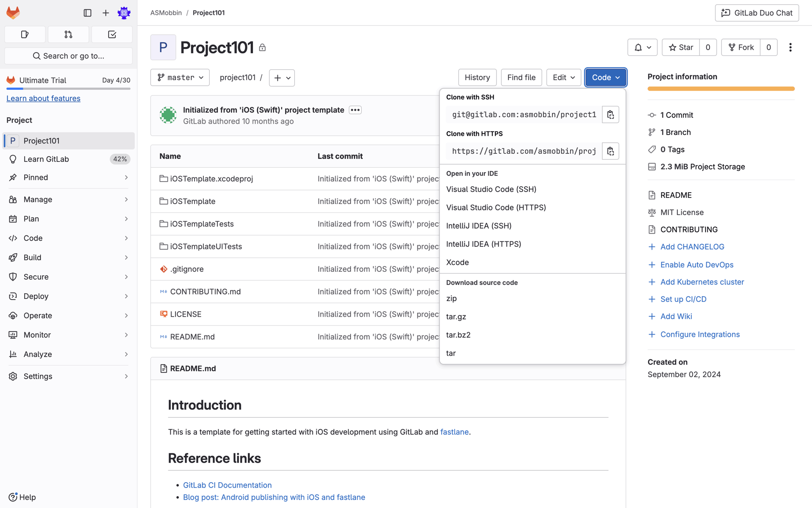Open the user avatar menu
Screen dimensions: 812x508
(x=124, y=13)
